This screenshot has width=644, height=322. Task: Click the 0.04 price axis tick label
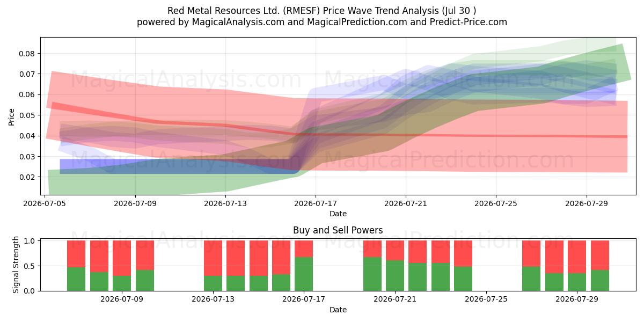click(27, 136)
